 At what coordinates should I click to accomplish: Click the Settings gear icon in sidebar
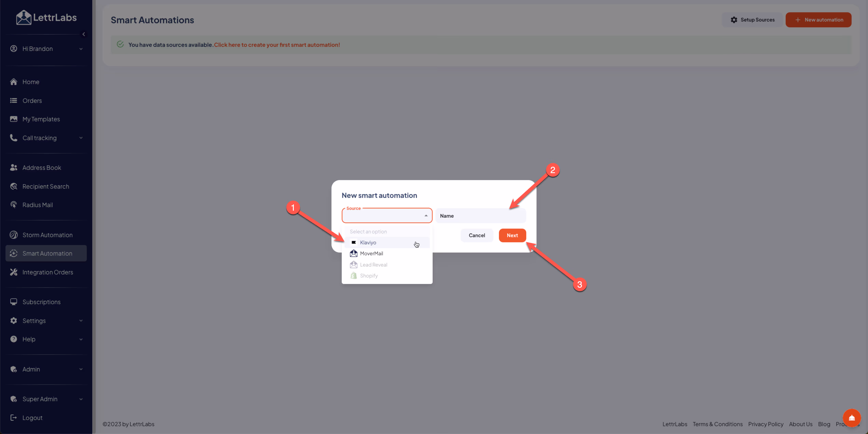tap(13, 321)
